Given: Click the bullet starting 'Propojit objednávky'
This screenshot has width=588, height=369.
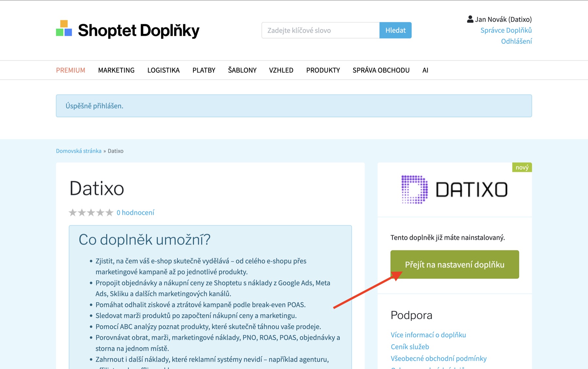Looking at the screenshot, I should 213,288.
